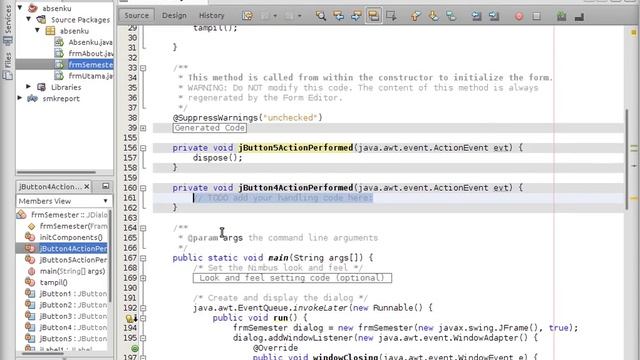Click Shift Line Right icon
The image size is (640, 360).
coord(494,16)
